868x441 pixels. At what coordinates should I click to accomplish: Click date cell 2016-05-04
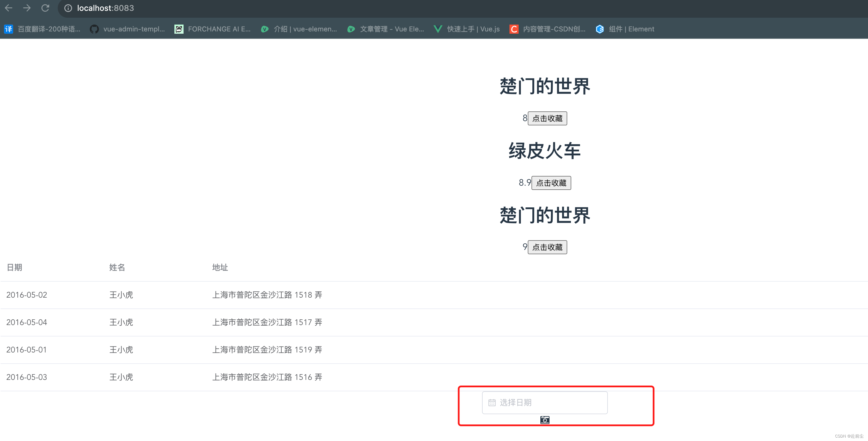(27, 322)
